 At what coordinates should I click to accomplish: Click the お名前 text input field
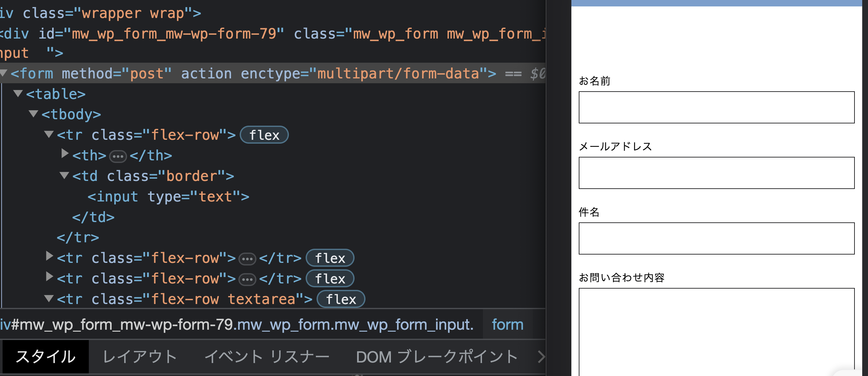coord(716,107)
